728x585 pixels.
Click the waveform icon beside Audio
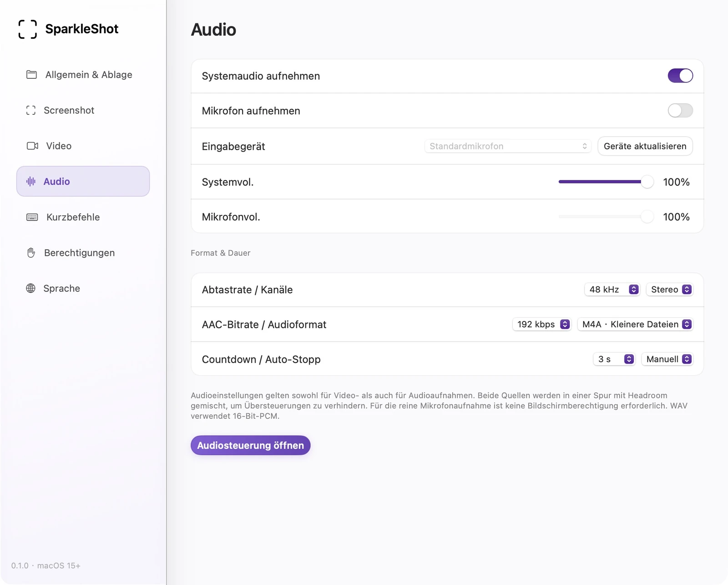pyautogui.click(x=31, y=181)
